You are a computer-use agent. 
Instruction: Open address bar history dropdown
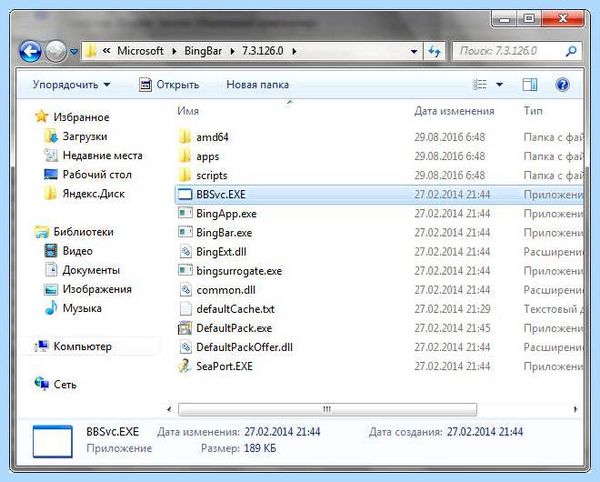pyautogui.click(x=414, y=51)
